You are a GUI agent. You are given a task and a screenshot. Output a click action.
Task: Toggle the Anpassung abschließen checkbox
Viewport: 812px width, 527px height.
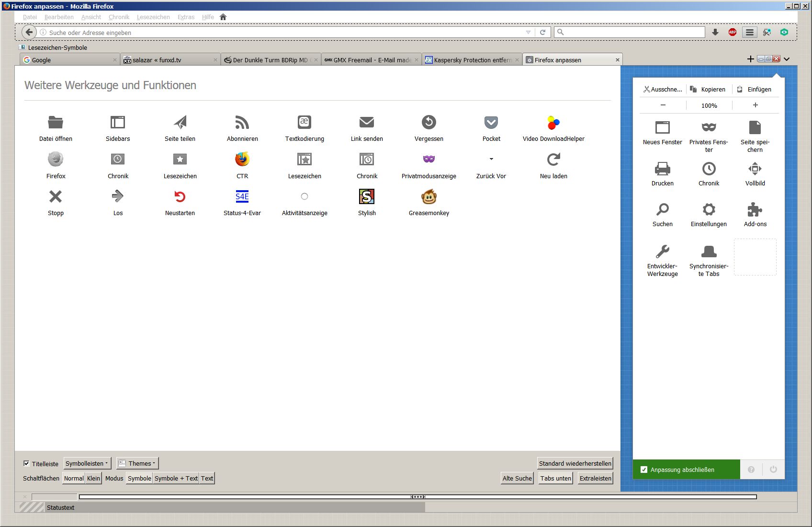pos(644,470)
